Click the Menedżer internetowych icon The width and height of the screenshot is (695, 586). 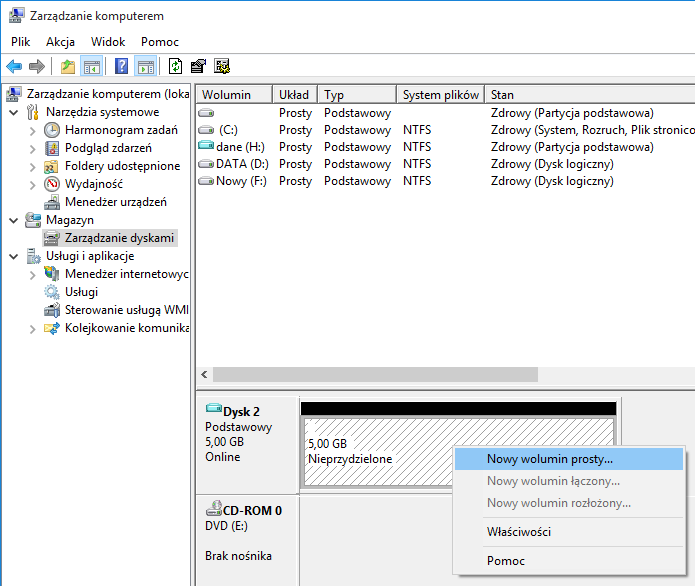click(52, 274)
